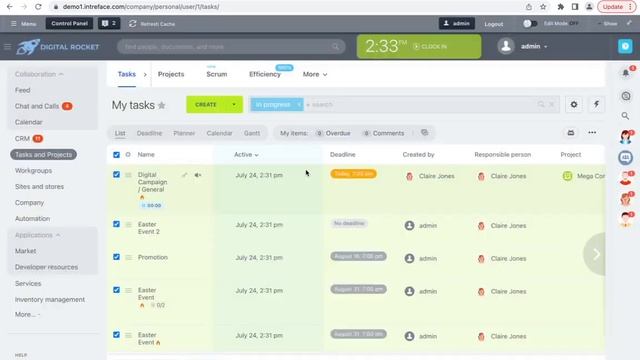Viewport: 640px width, 360px height.
Task: Click the chat bubbles icon after Comments
Action: pyautogui.click(x=424, y=133)
